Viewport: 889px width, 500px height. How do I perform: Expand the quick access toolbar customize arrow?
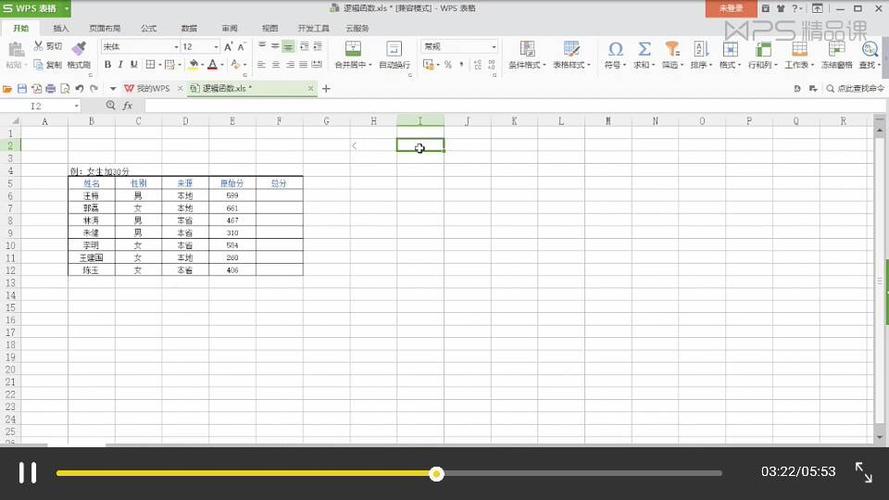[113, 88]
